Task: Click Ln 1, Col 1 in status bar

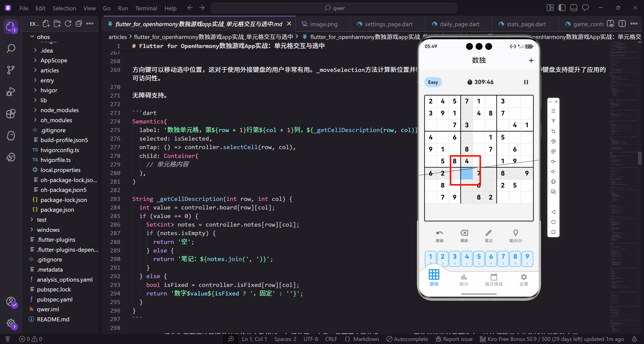Action: (x=254, y=339)
